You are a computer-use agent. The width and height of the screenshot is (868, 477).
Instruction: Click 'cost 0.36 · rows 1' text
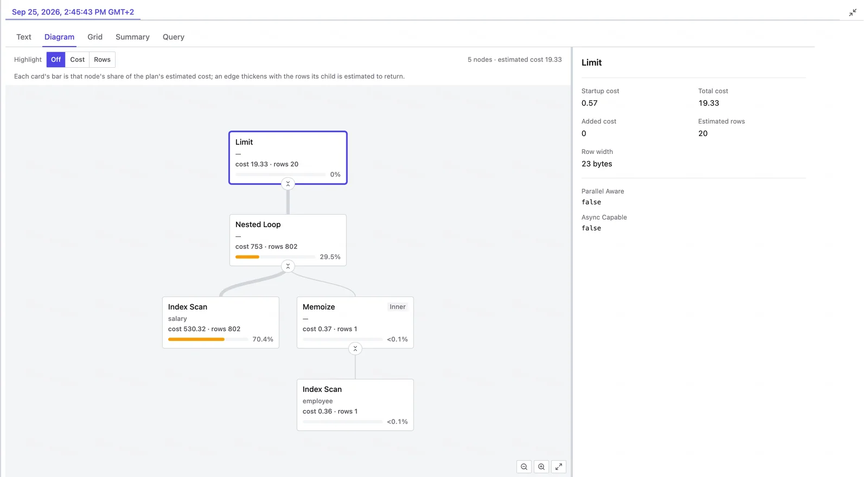(330, 411)
